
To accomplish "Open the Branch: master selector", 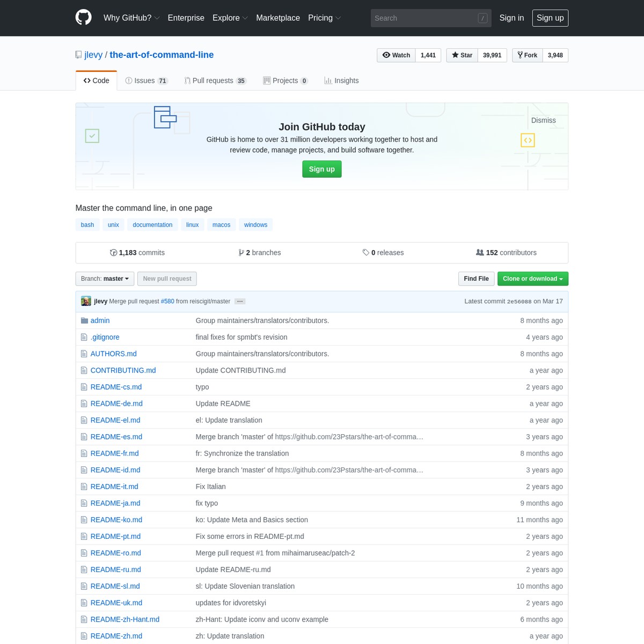I will click(105, 279).
